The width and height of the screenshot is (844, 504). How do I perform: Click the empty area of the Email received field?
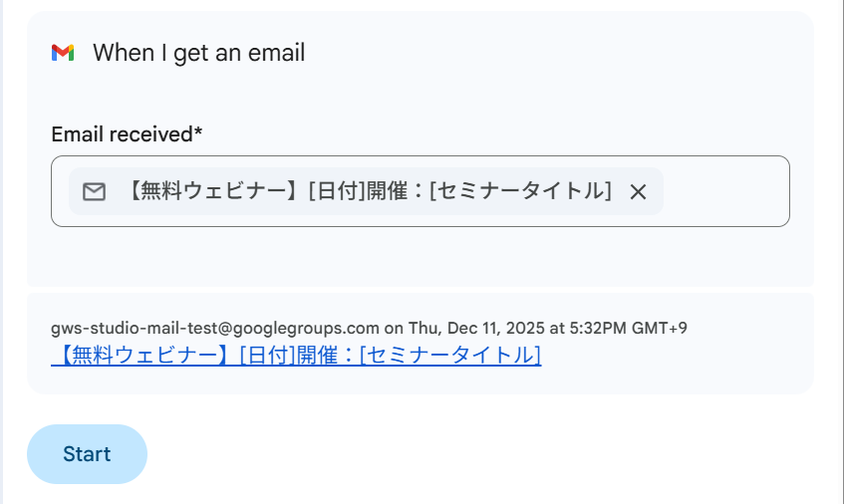point(725,191)
